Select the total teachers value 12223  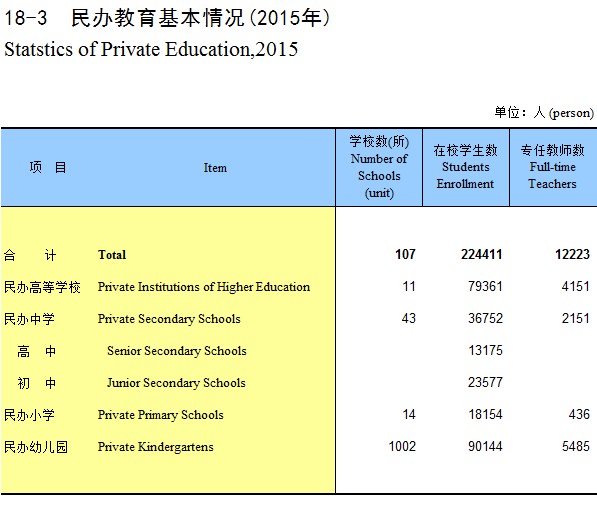point(572,254)
